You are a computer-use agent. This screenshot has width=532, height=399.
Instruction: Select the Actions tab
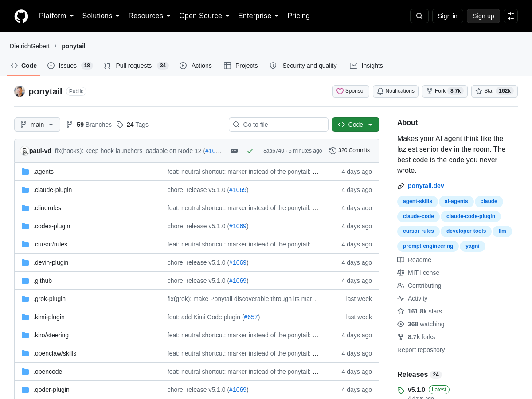coord(196,66)
